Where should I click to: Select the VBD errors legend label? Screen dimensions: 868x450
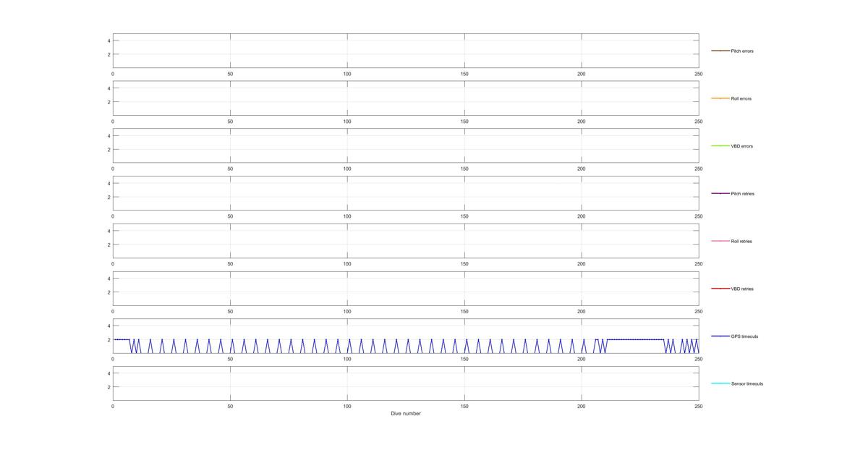pos(742,146)
